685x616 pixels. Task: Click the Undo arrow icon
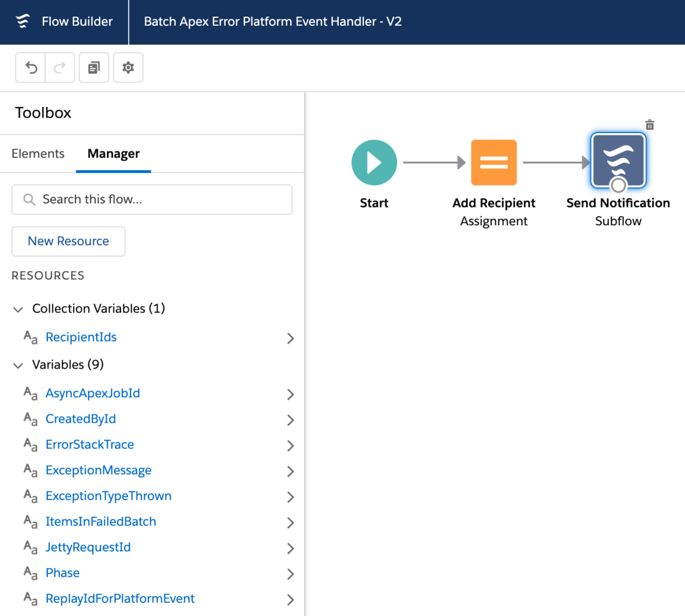tap(31, 68)
